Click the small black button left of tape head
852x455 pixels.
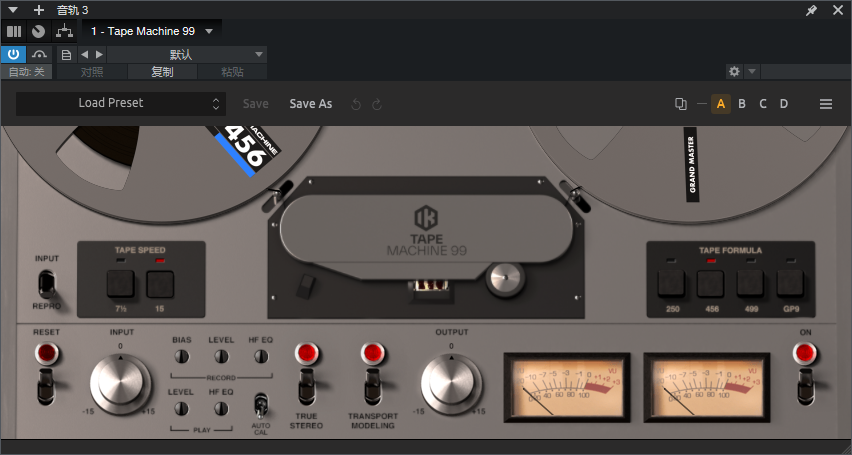(x=306, y=286)
